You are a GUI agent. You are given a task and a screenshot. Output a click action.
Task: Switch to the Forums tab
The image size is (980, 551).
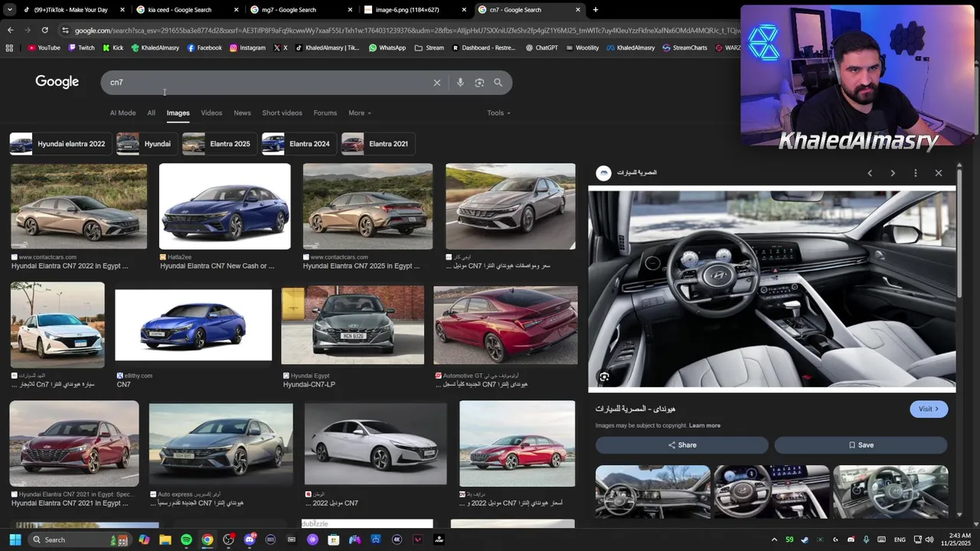point(325,113)
